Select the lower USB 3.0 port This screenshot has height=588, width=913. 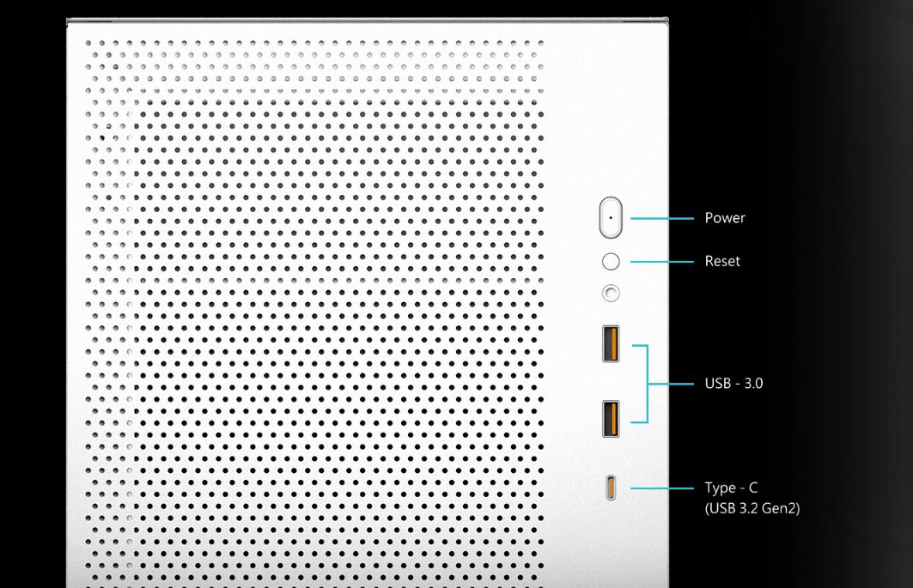coord(611,418)
